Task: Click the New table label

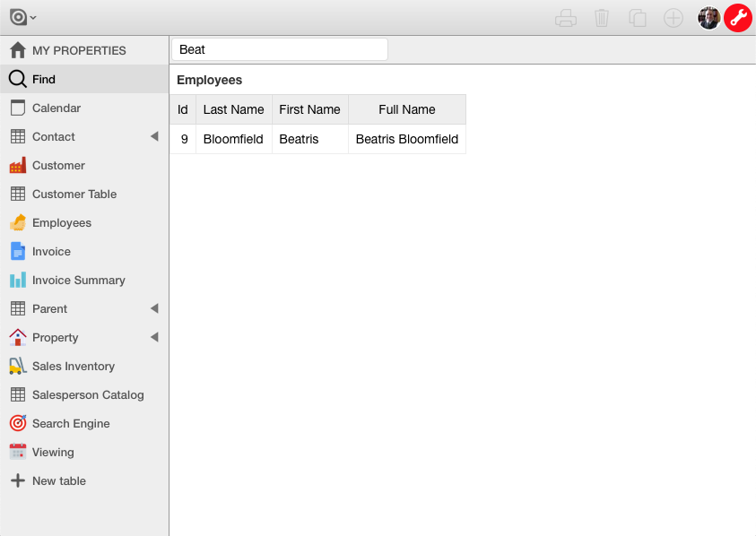Action: click(x=59, y=481)
